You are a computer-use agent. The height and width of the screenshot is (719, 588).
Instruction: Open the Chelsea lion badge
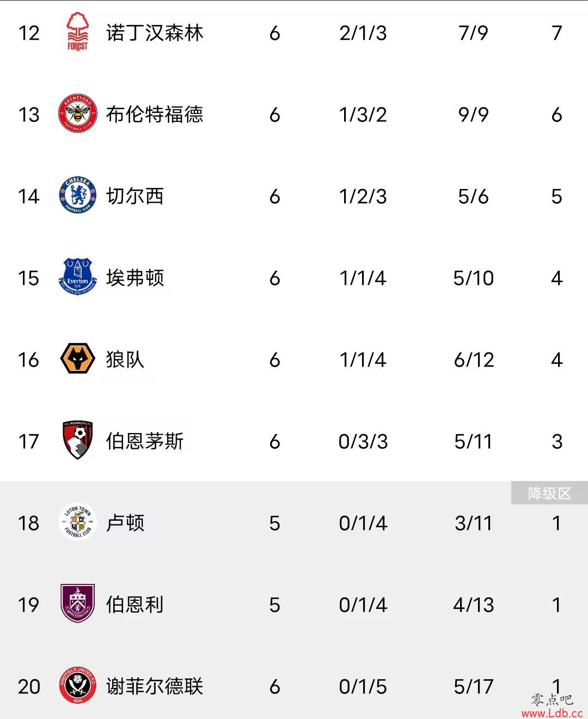[x=78, y=195]
